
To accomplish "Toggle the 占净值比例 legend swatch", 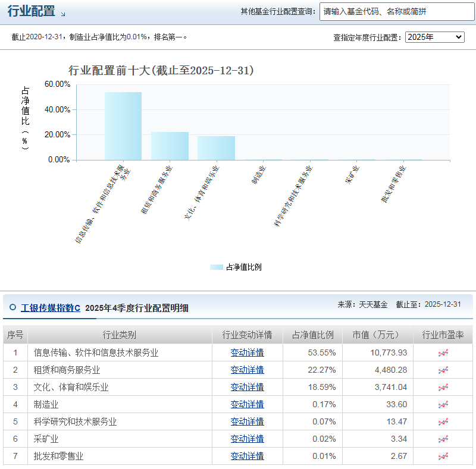I will pos(217,267).
